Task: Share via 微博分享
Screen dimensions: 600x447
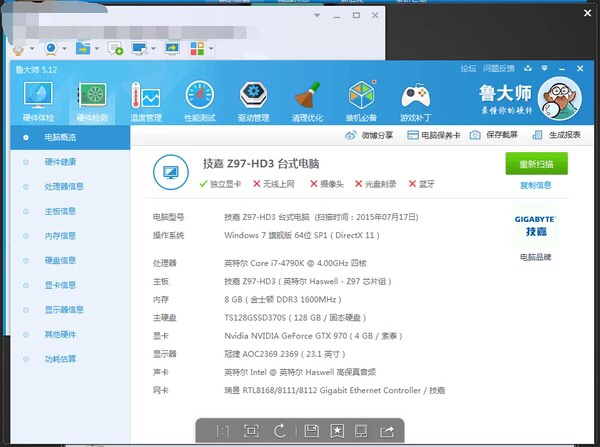Action: pos(369,135)
